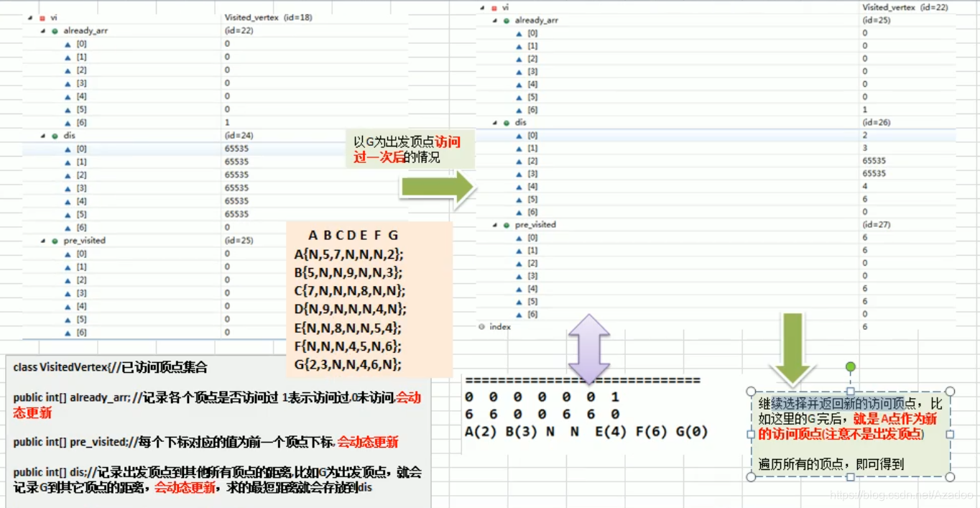Click blue triangle icon of dis [6] in id=18 panel
980x508 pixels.
click(68, 227)
